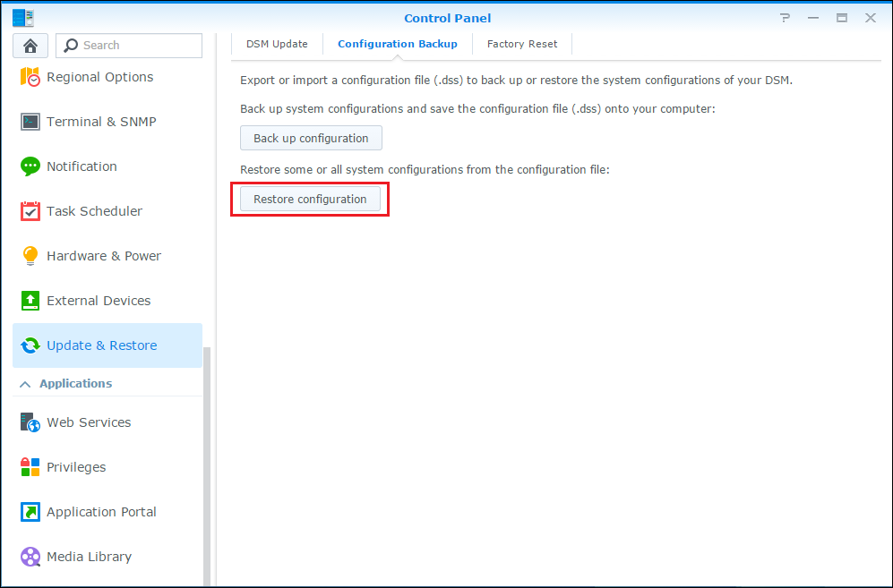Switch to the DSM Update tab
The image size is (893, 588).
(x=277, y=44)
